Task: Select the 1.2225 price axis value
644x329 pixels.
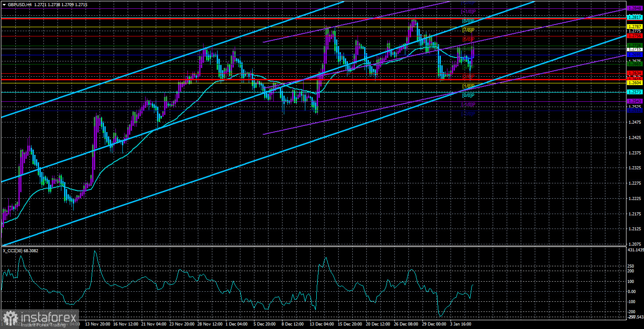Action: click(x=634, y=198)
